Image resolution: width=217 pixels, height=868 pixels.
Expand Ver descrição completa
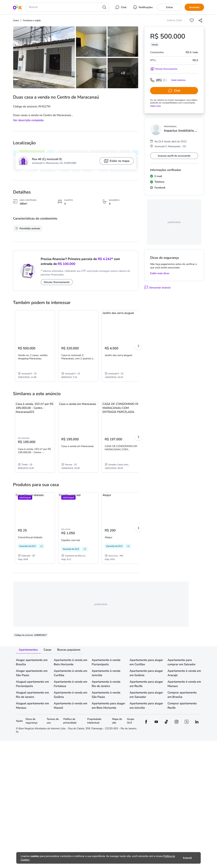tap(28, 120)
